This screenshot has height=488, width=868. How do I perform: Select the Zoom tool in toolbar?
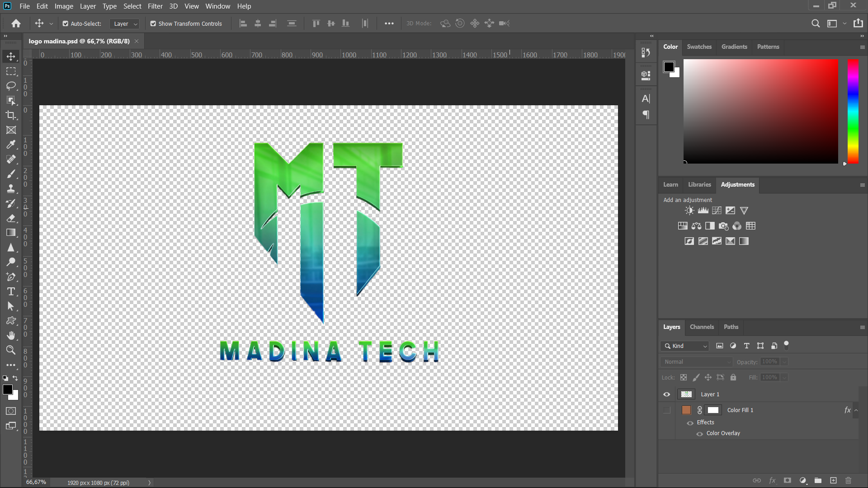(x=11, y=350)
